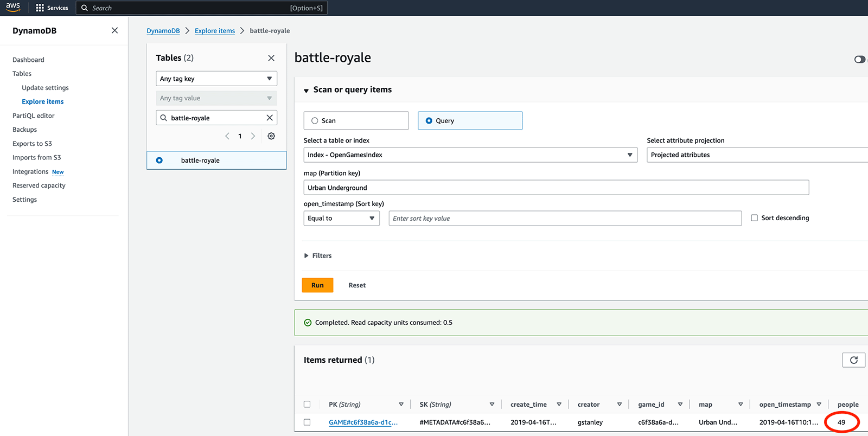Reset the query form
The width and height of the screenshot is (868, 436).
pos(357,285)
